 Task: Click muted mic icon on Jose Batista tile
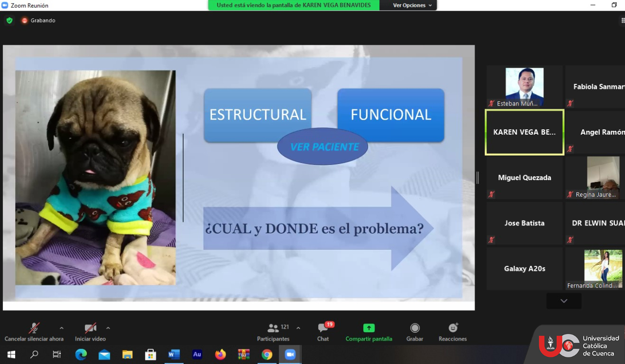(491, 240)
